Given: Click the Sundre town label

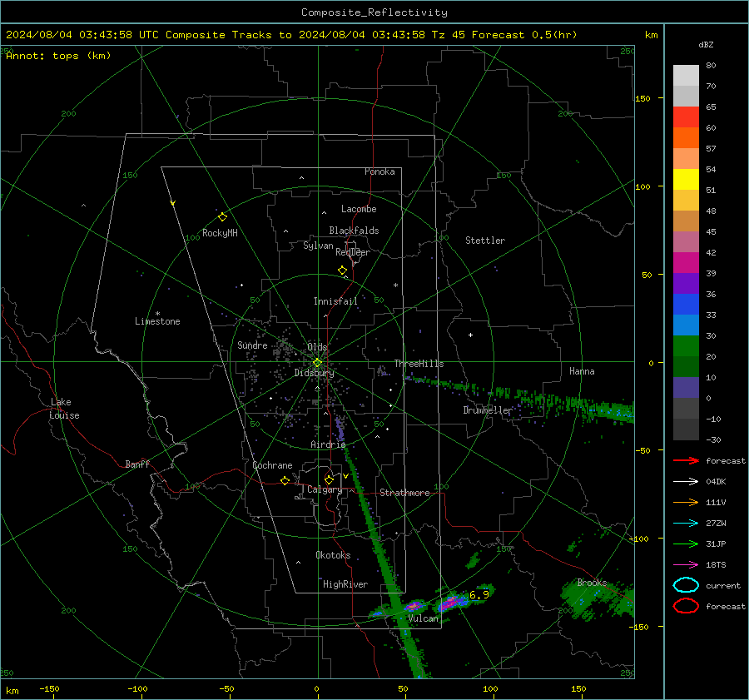Looking at the screenshot, I should click(x=252, y=345).
